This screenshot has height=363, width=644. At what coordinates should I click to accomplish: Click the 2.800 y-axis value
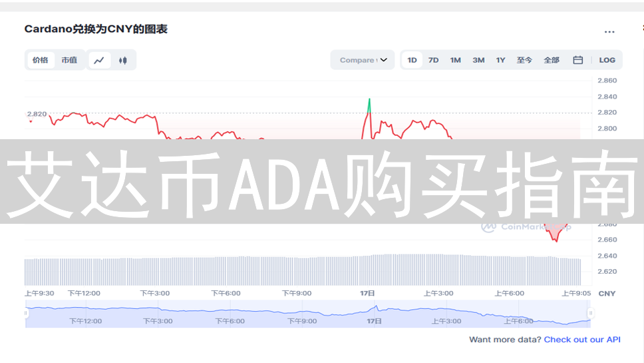point(607,129)
